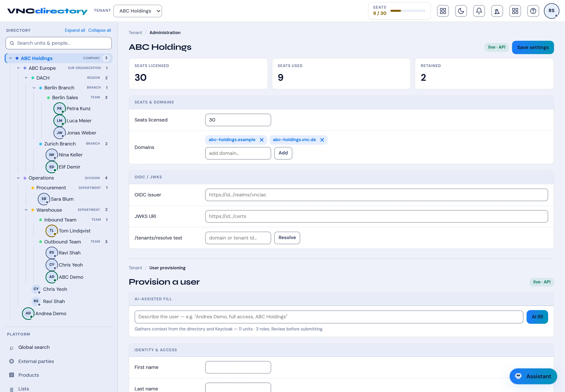Focus the Search units & people field
565x392 pixels.
tap(58, 43)
